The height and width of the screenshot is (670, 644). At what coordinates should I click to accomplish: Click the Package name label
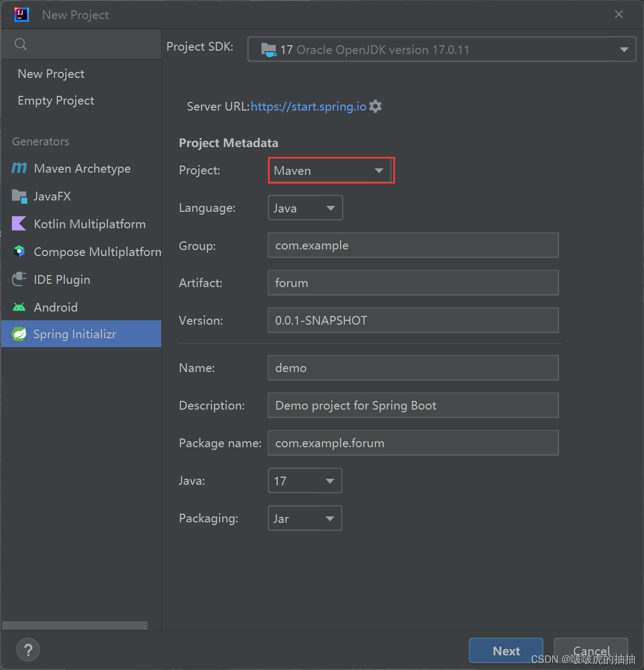(220, 443)
